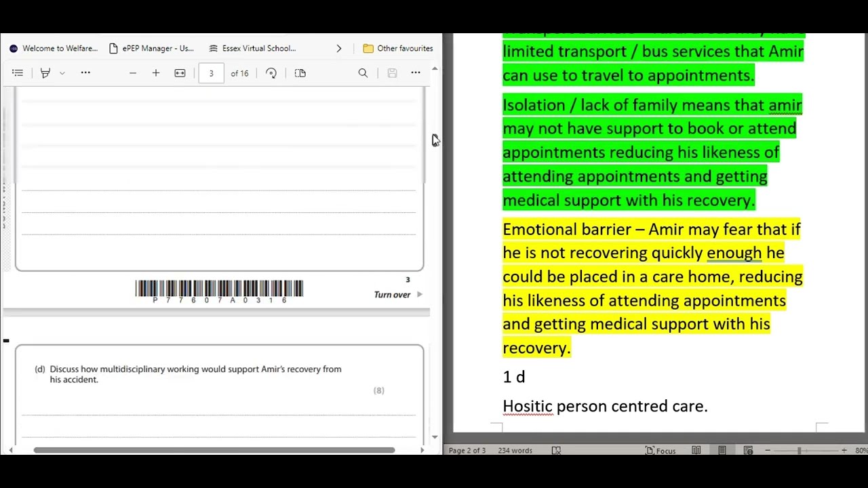Click the PDF vertical scrollbar down arrow
The image size is (868, 488).
point(435,438)
